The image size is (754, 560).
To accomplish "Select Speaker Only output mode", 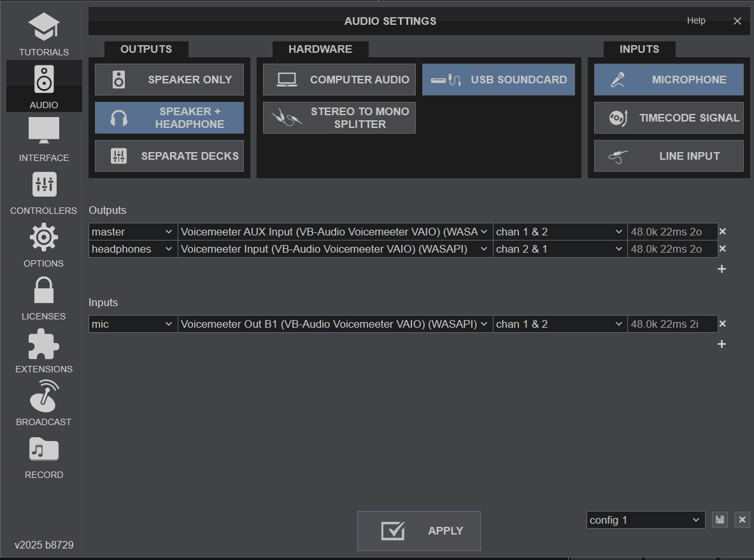I will [x=169, y=80].
